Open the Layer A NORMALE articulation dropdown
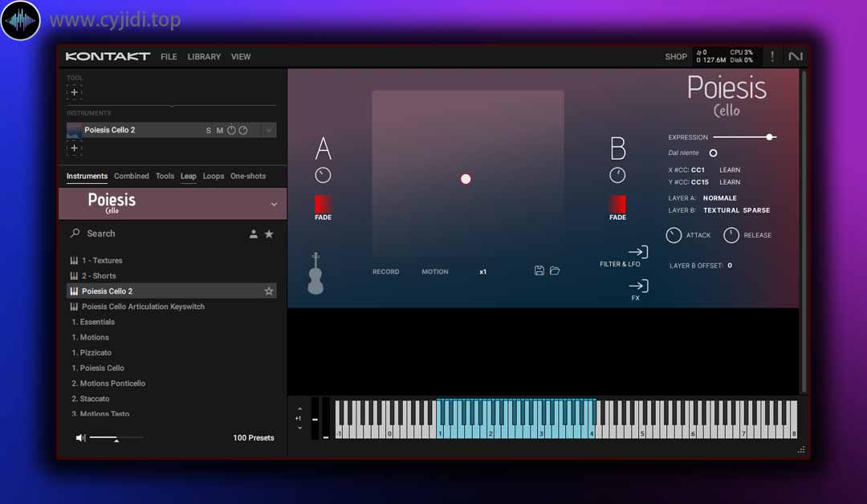 coord(720,198)
